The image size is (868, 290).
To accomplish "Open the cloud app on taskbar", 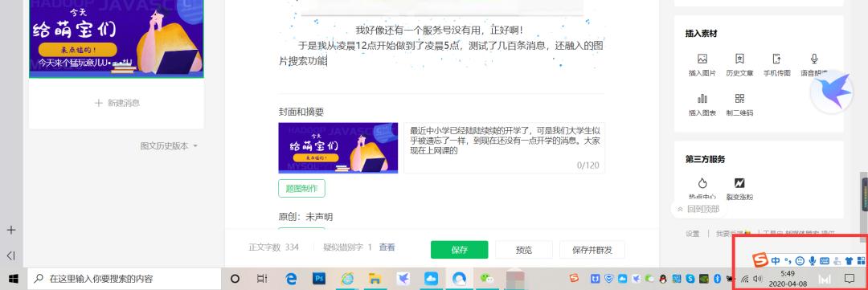I will (x=432, y=279).
